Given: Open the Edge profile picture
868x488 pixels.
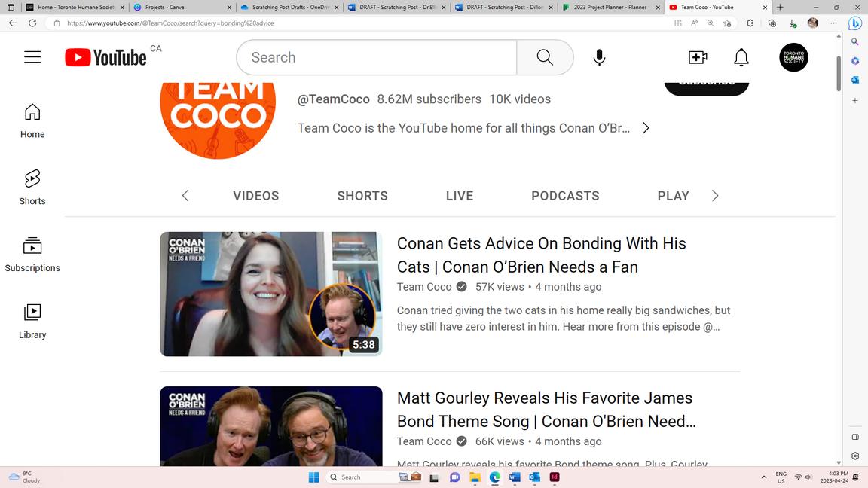Looking at the screenshot, I should coord(813,23).
